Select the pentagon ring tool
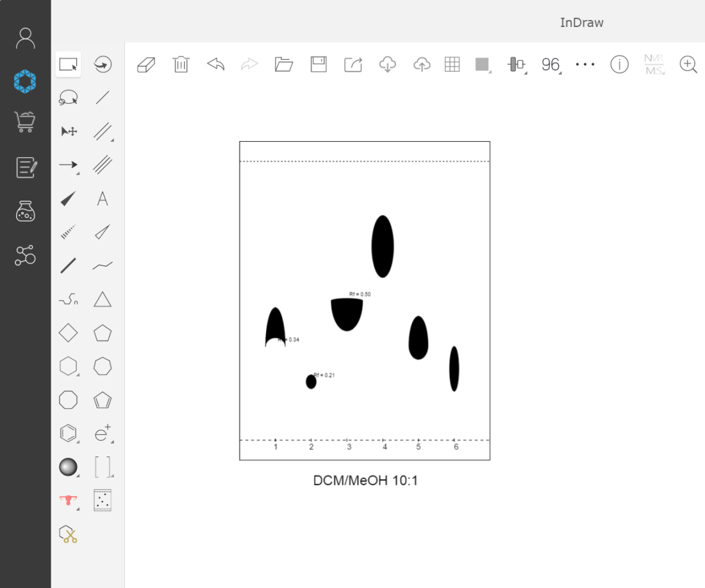The height and width of the screenshot is (588, 705). tap(102, 332)
